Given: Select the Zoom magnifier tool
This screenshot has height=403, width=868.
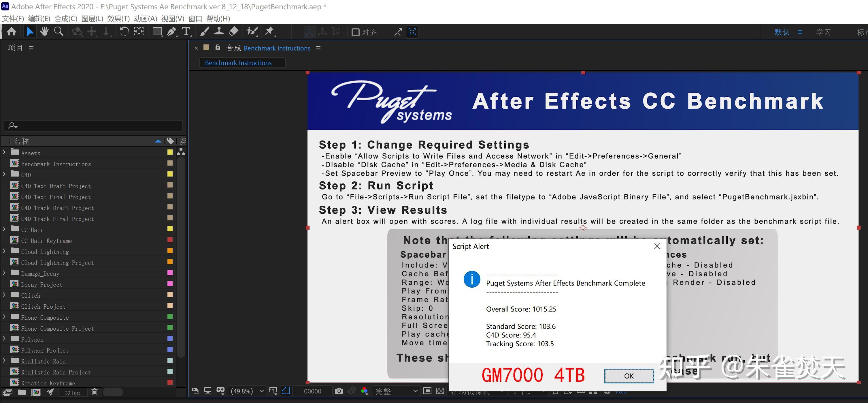Looking at the screenshot, I should coord(59,32).
